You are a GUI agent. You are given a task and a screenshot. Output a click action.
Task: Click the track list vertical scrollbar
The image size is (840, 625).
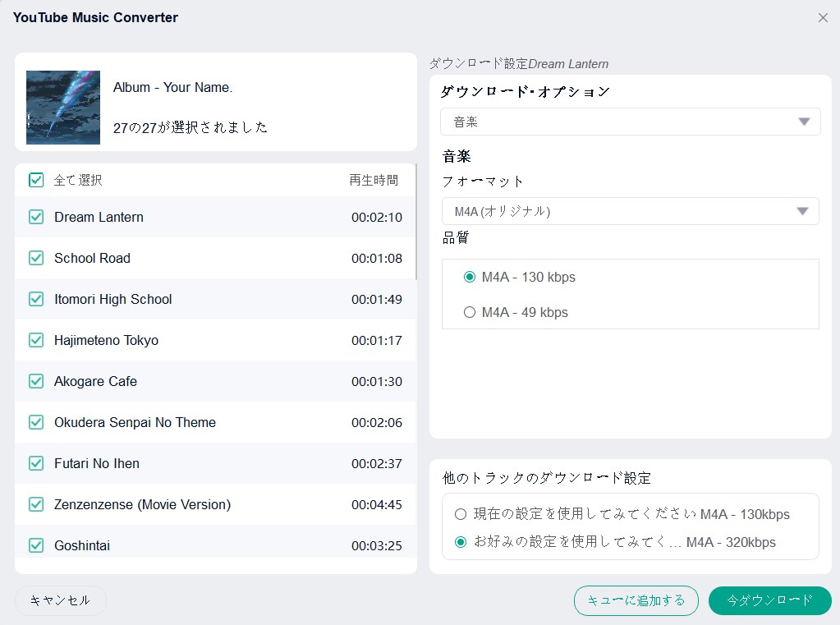click(415, 222)
